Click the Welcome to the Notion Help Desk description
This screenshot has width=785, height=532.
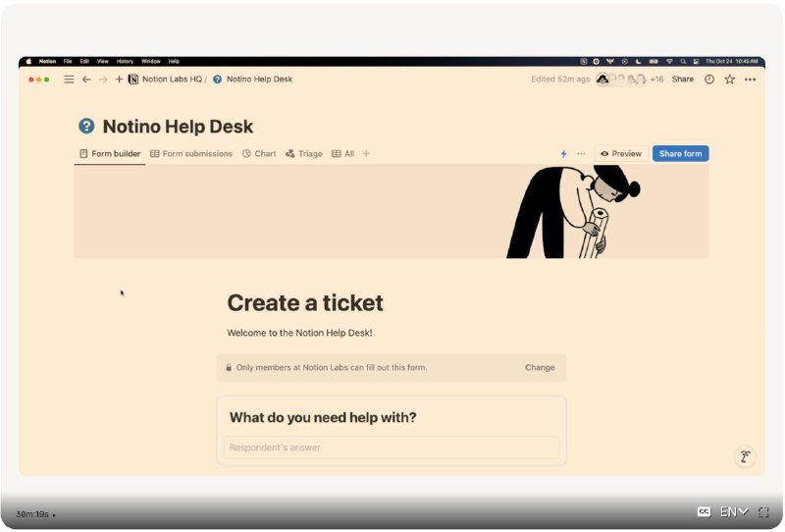pos(299,333)
